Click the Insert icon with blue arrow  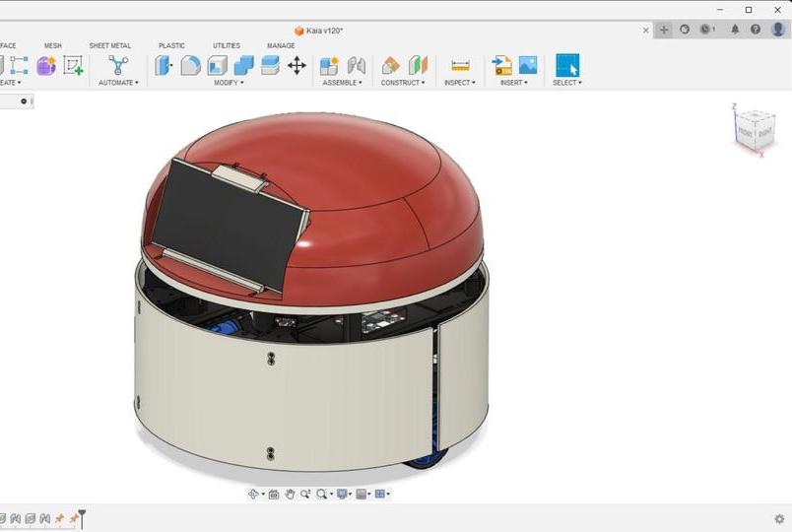pos(501,66)
